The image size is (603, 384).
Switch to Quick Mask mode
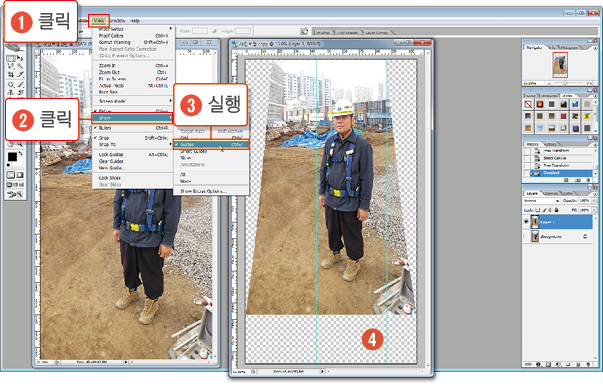[20, 175]
